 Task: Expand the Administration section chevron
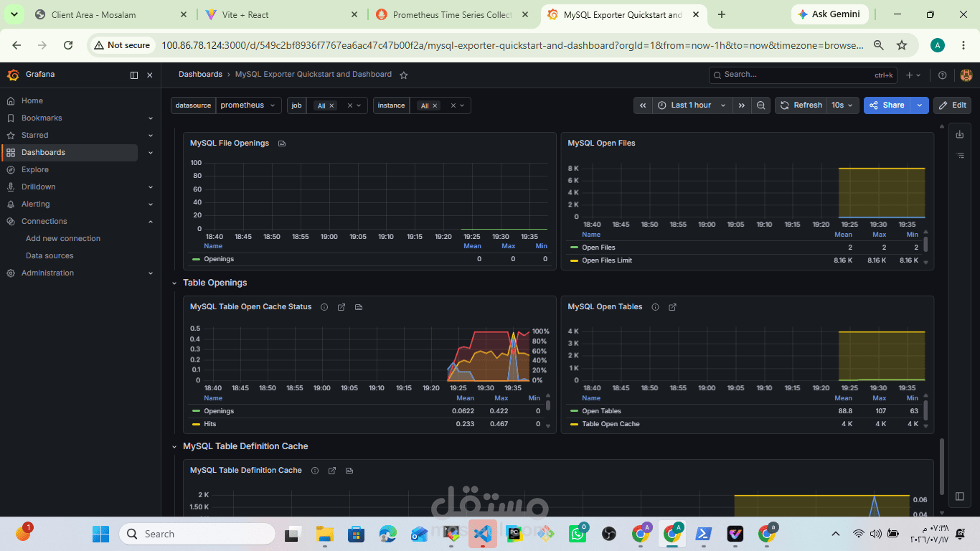151,273
